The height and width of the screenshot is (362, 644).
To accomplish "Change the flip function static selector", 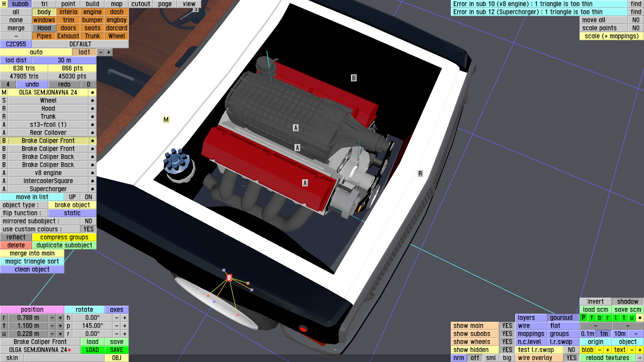I will [x=72, y=213].
